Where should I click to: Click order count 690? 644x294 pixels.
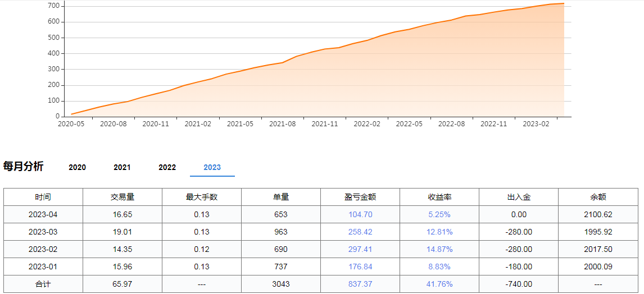coord(281,249)
